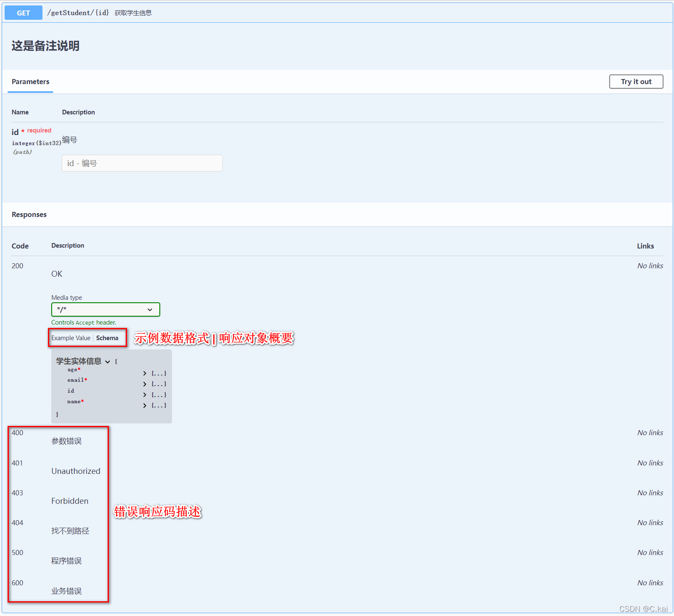The height and width of the screenshot is (616, 674).
Task: Click the GET method badge
Action: 23,13
